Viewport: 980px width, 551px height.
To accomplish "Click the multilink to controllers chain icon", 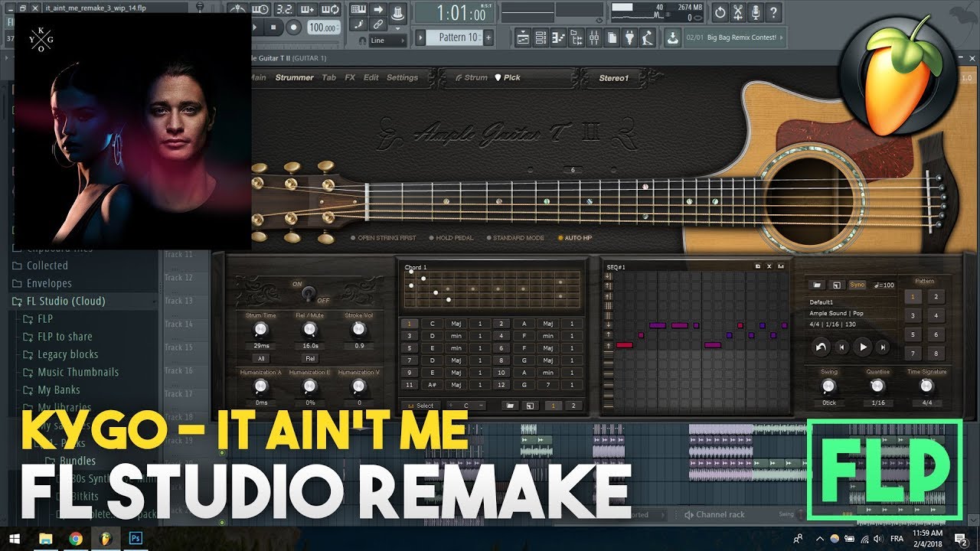I will (378, 24).
